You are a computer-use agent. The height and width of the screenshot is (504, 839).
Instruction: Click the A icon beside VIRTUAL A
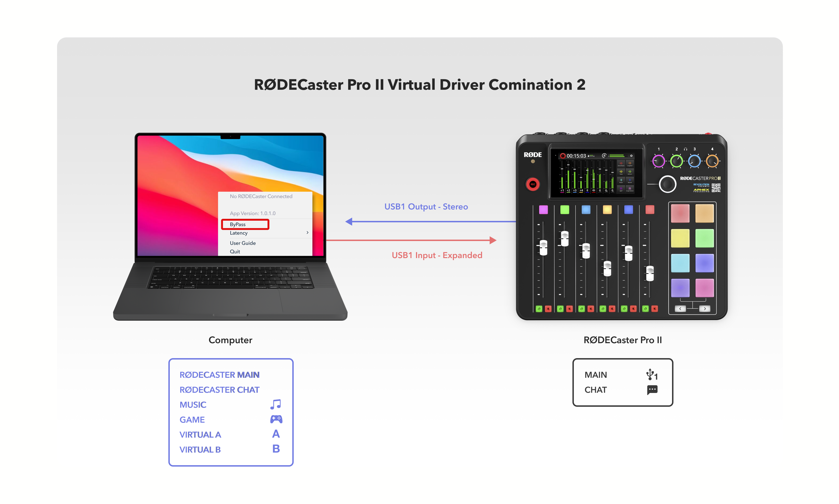point(276,434)
